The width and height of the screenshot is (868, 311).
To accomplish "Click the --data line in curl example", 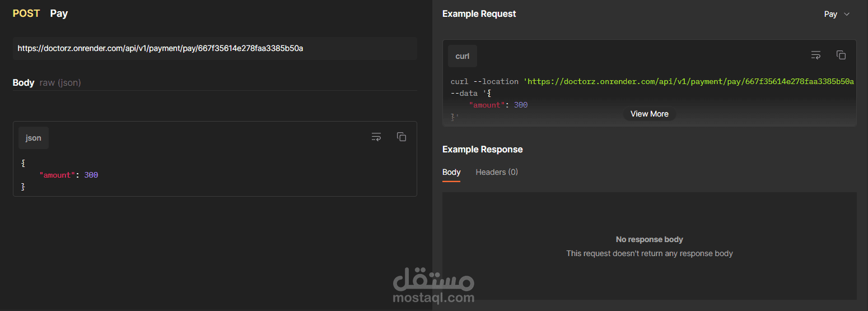I will tap(471, 93).
